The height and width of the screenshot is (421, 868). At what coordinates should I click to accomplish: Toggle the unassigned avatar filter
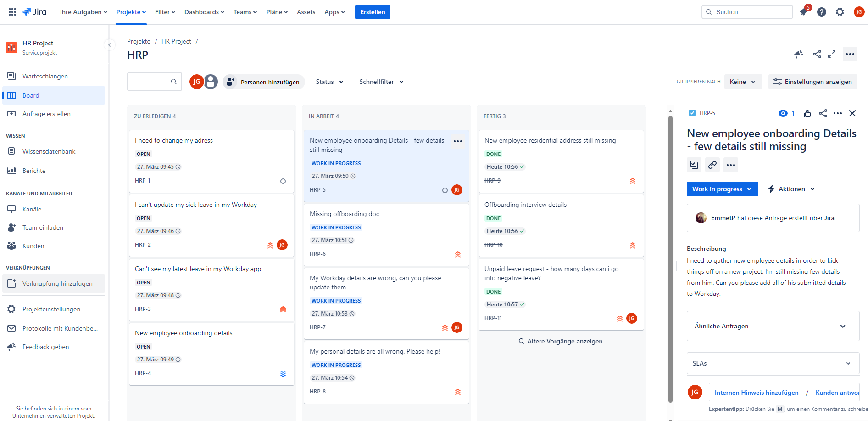tap(211, 82)
